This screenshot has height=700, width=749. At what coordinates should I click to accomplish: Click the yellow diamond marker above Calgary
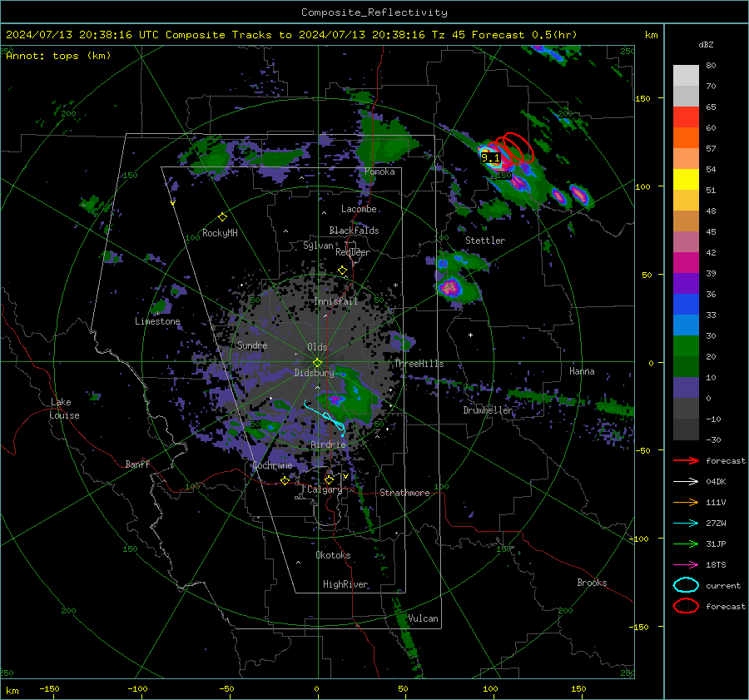329,479
